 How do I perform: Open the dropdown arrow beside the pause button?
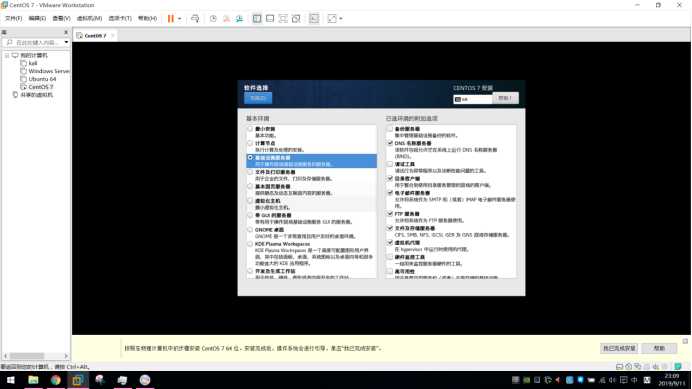click(x=180, y=19)
